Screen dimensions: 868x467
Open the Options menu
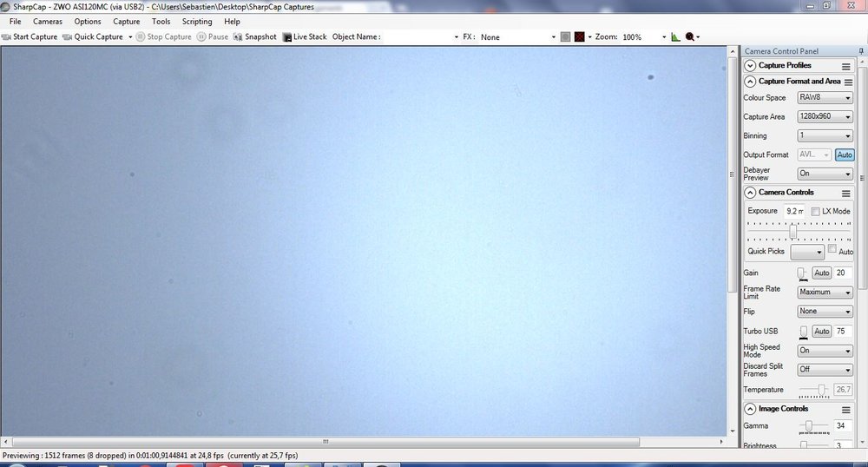(x=88, y=22)
